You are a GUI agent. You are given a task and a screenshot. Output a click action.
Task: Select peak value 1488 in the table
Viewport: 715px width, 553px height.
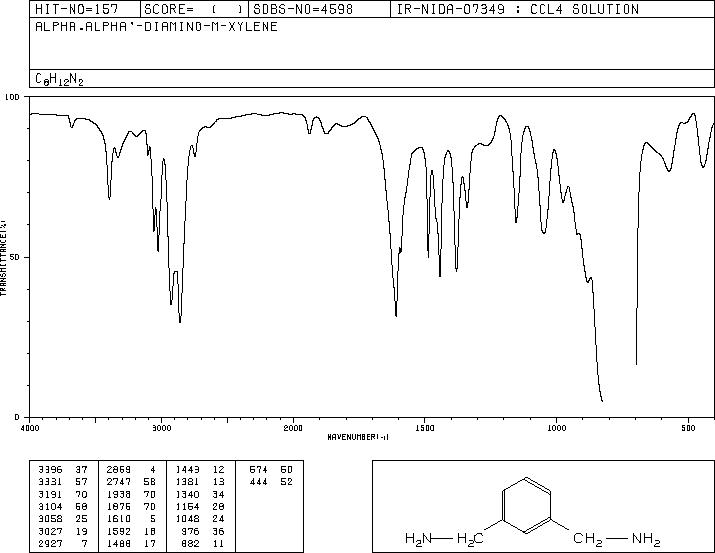(119, 543)
